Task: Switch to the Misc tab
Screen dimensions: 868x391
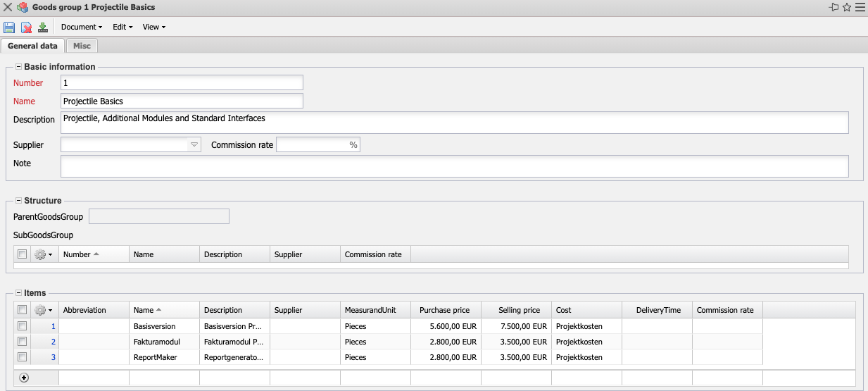Action: pyautogui.click(x=82, y=46)
